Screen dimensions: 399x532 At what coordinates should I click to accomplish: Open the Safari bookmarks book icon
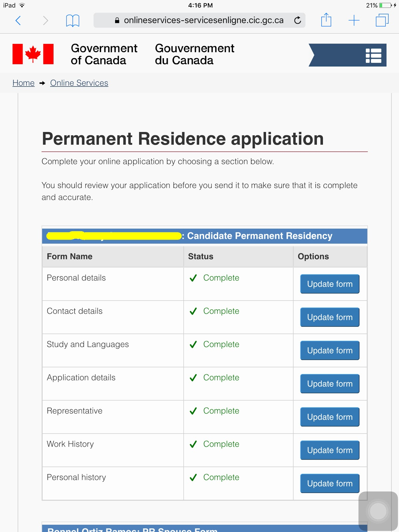pos(72,21)
